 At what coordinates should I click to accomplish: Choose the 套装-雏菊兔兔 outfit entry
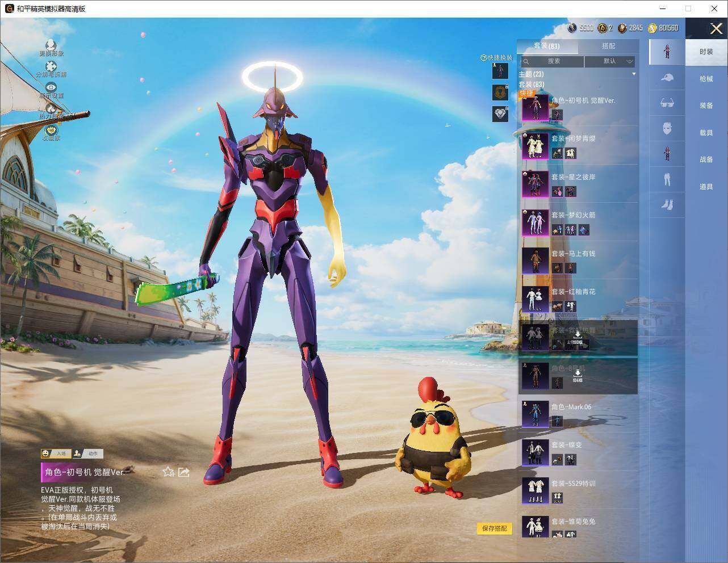coord(578,528)
